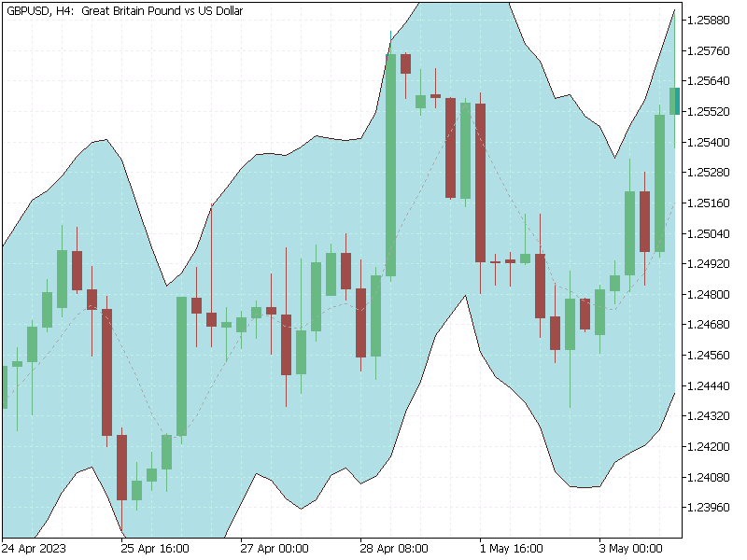This screenshot has width=747, height=560.
Task: Click the '3 May 00:00' time label
Action: 631,549
